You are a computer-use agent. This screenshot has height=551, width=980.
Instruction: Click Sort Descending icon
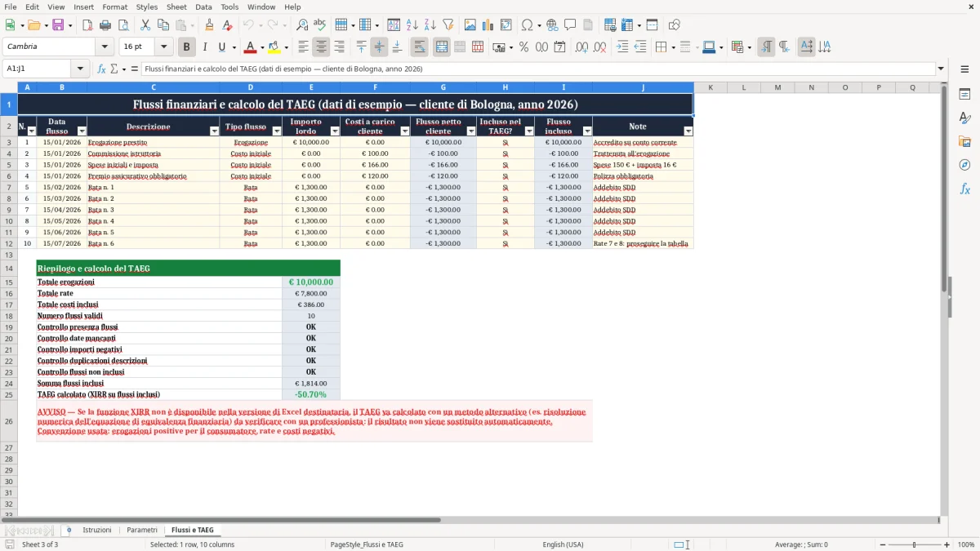430,25
